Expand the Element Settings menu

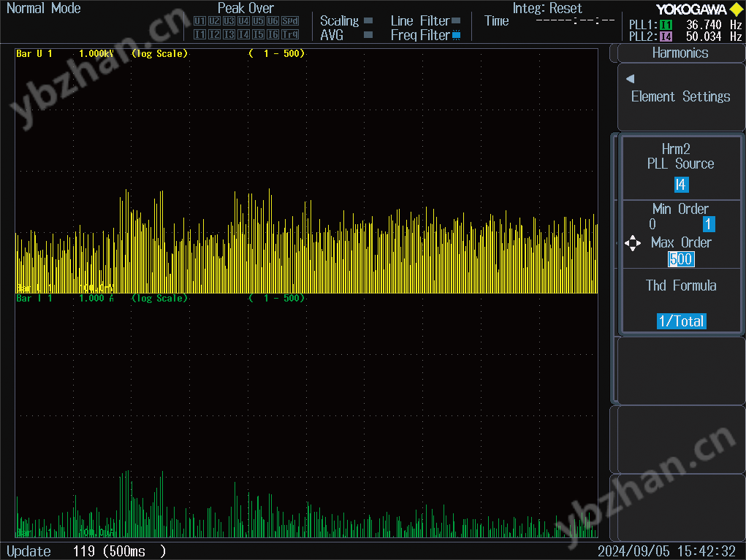coord(680,96)
